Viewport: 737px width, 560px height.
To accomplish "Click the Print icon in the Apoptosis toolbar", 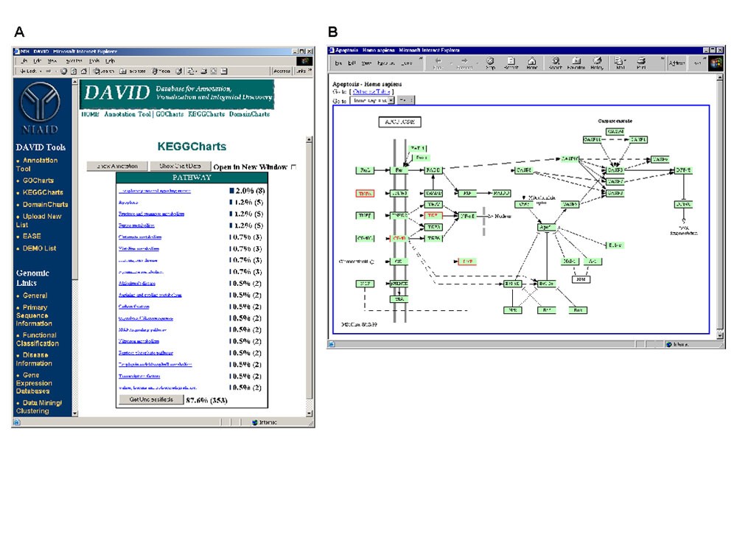I will (640, 61).
